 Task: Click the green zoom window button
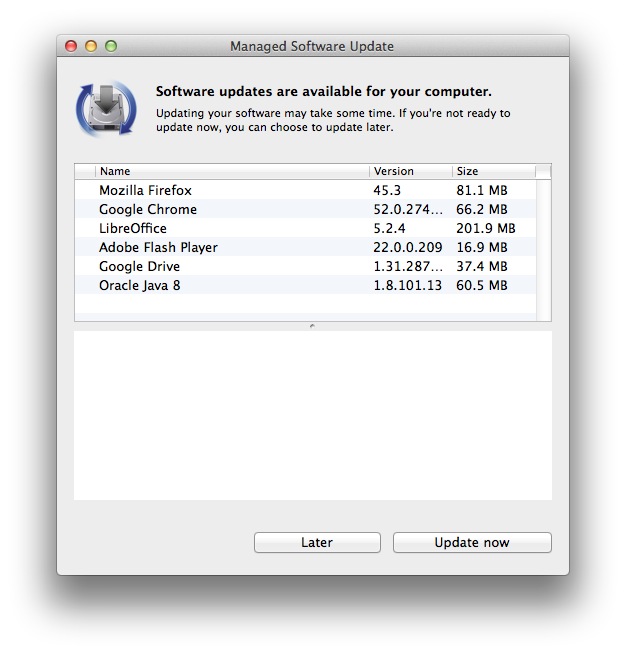(111, 46)
